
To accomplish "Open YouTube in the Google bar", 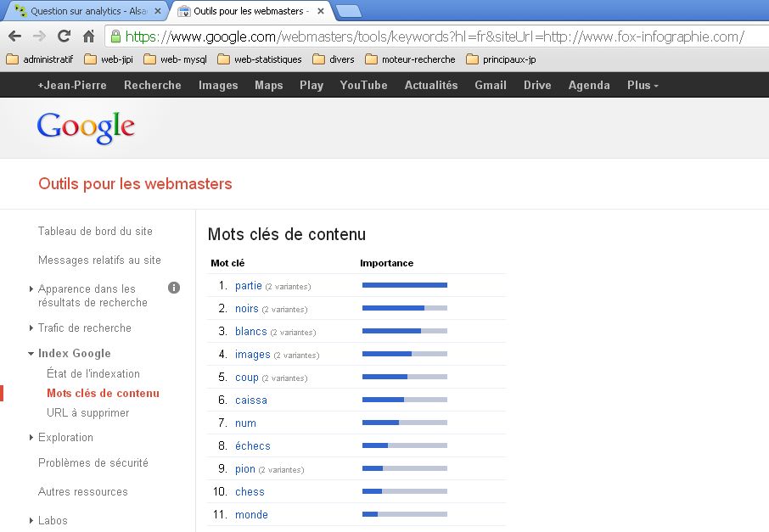I will (x=363, y=85).
